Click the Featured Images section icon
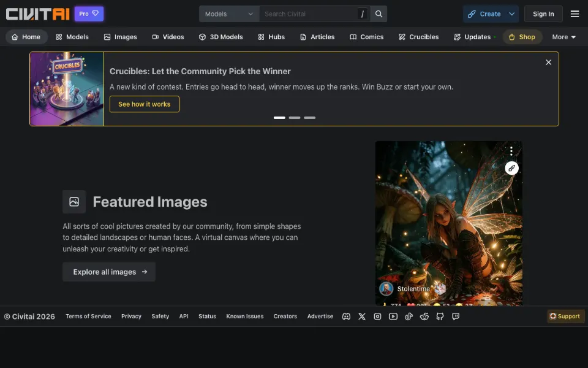The width and height of the screenshot is (588, 368). point(74,202)
